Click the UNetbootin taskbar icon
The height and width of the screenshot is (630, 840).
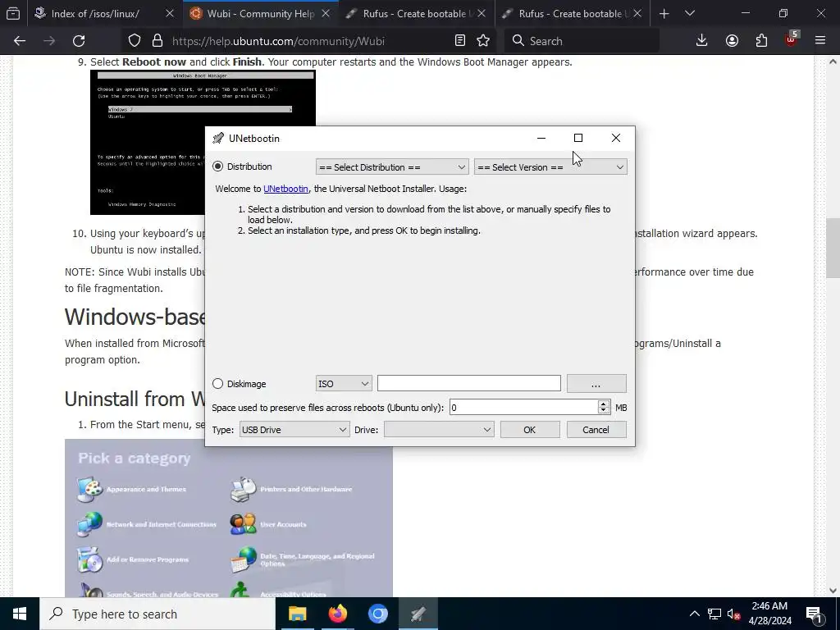(x=418, y=614)
